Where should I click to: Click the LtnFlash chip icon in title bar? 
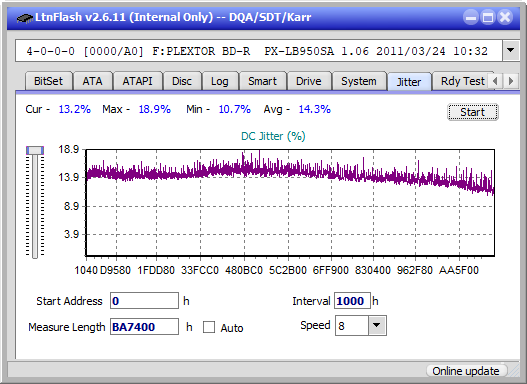[x=24, y=18]
